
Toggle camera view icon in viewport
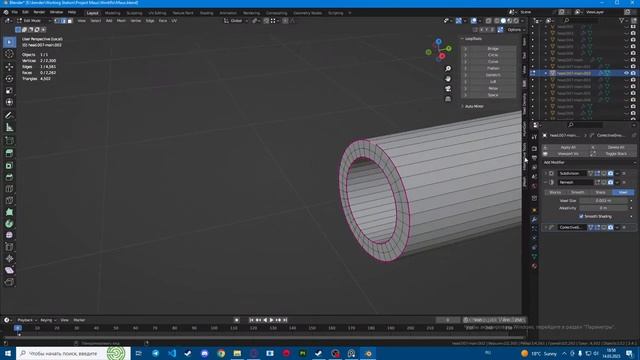(x=448, y=89)
